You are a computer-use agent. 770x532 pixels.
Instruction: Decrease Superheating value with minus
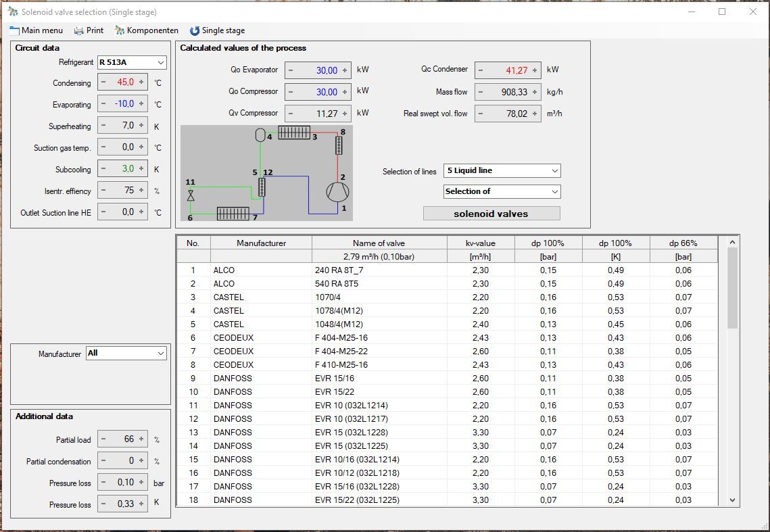[x=103, y=125]
